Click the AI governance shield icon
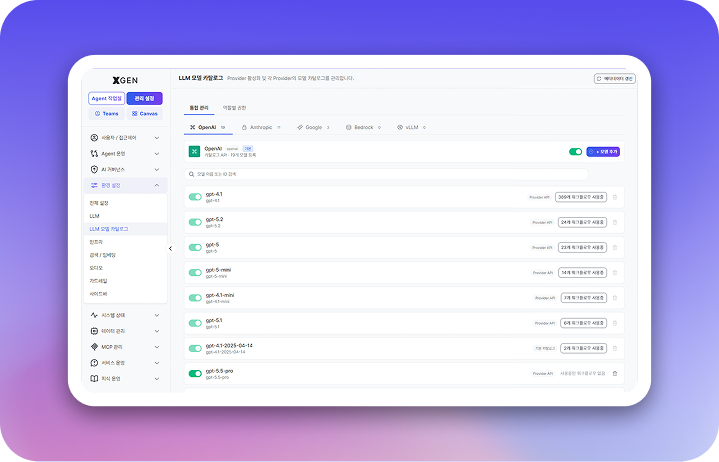Viewport: 719px width, 462px height. click(x=94, y=169)
